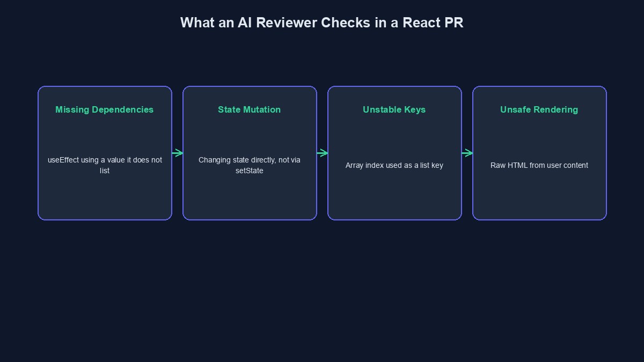The width and height of the screenshot is (644, 362).
Task: Select the 'Missing Dependencies' heading
Action: coord(105,109)
